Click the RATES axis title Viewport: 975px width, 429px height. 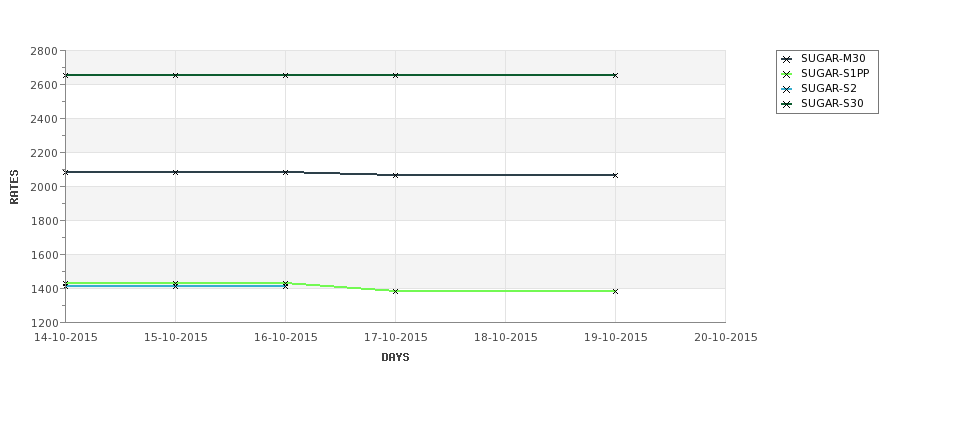pyautogui.click(x=14, y=187)
